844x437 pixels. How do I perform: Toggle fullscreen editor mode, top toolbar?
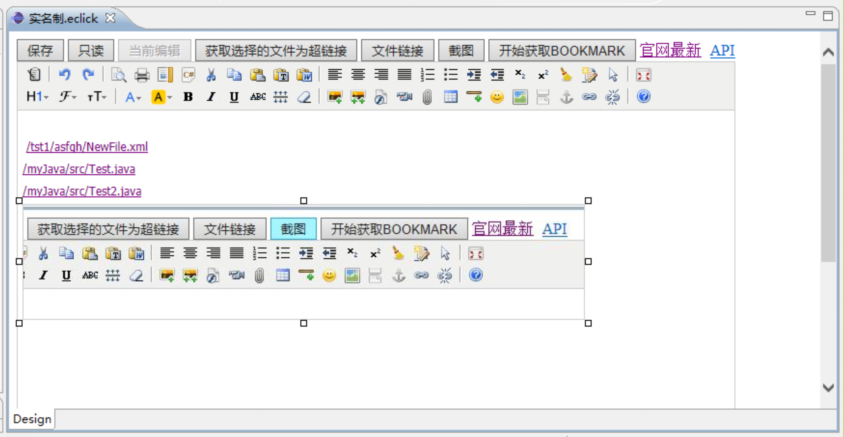tap(644, 75)
